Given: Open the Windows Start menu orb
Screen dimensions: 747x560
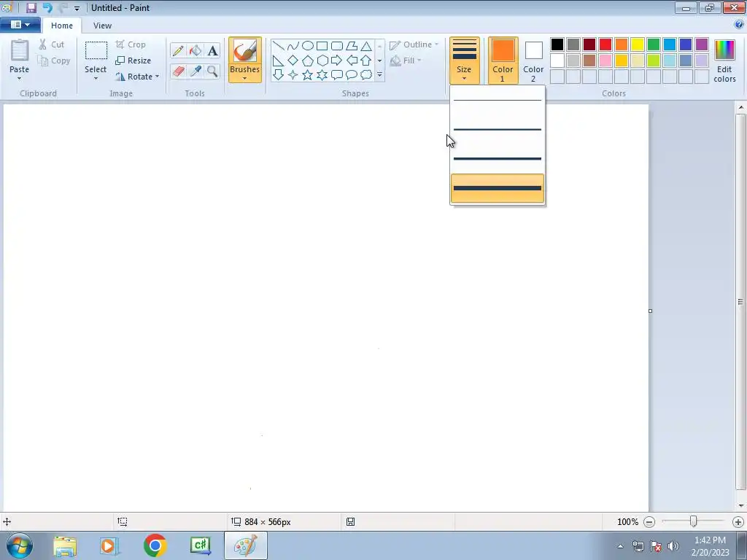Looking at the screenshot, I should (20, 545).
